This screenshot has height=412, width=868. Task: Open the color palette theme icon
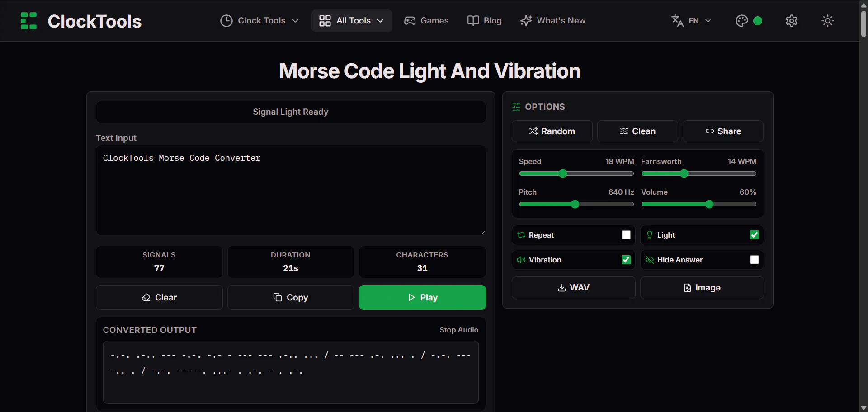(x=741, y=21)
